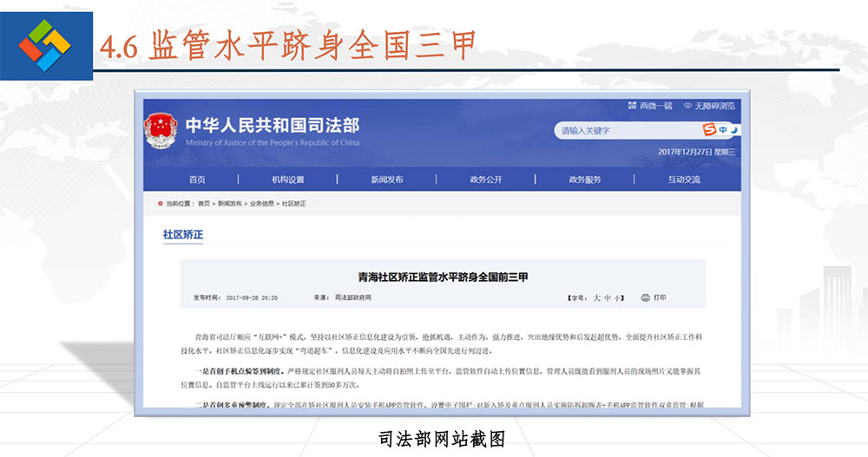The image size is (868, 457).
Task: Click the caption 司法部网站截图
Action: (442, 440)
